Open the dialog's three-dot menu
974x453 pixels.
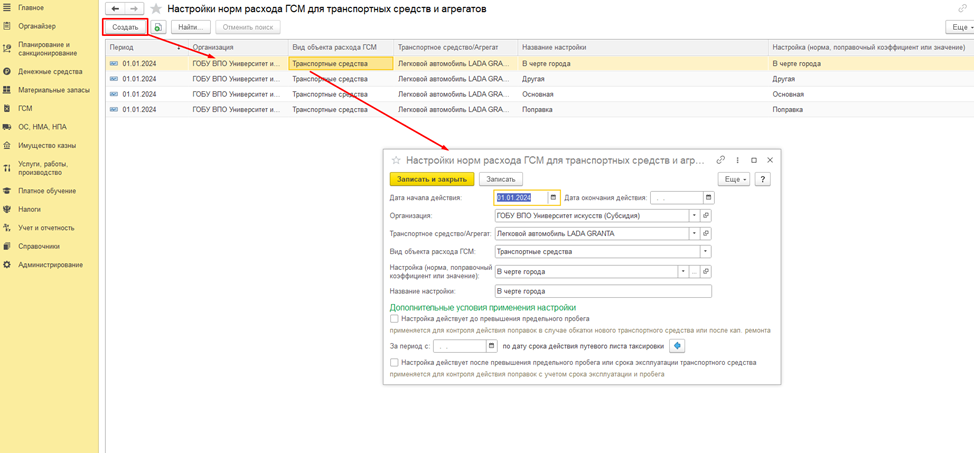[737, 160]
